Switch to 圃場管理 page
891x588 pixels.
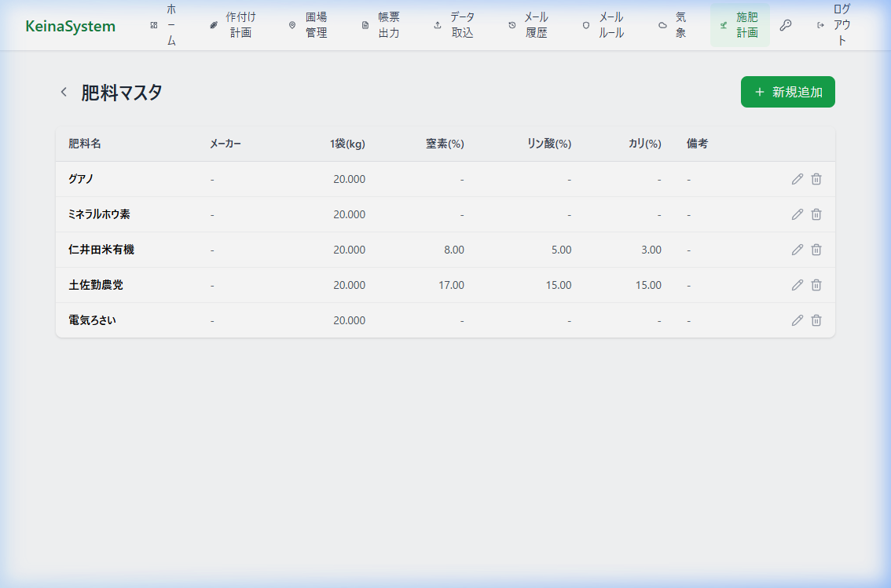point(309,25)
